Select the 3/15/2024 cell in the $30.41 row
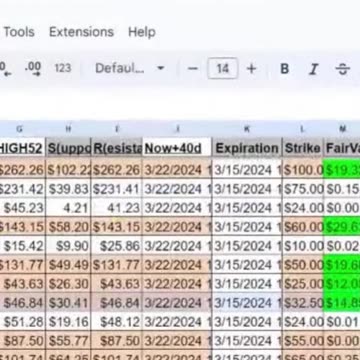The image size is (360, 360). tap(247, 303)
